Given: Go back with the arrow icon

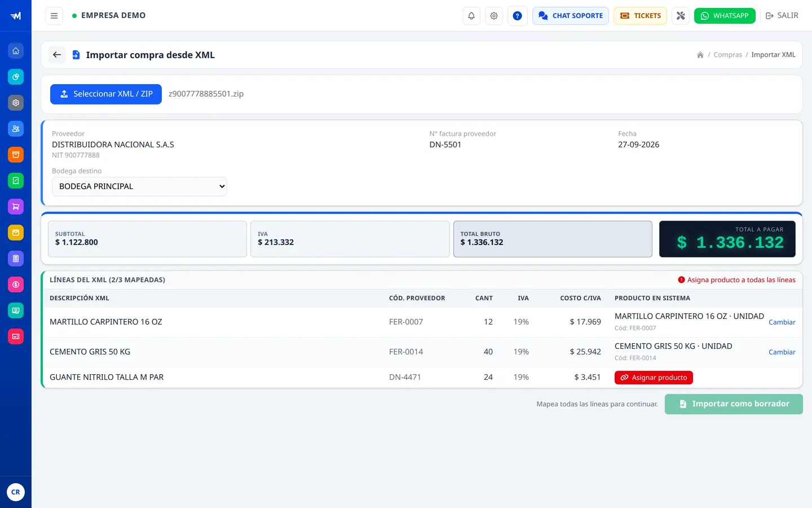Looking at the screenshot, I should click(x=57, y=55).
